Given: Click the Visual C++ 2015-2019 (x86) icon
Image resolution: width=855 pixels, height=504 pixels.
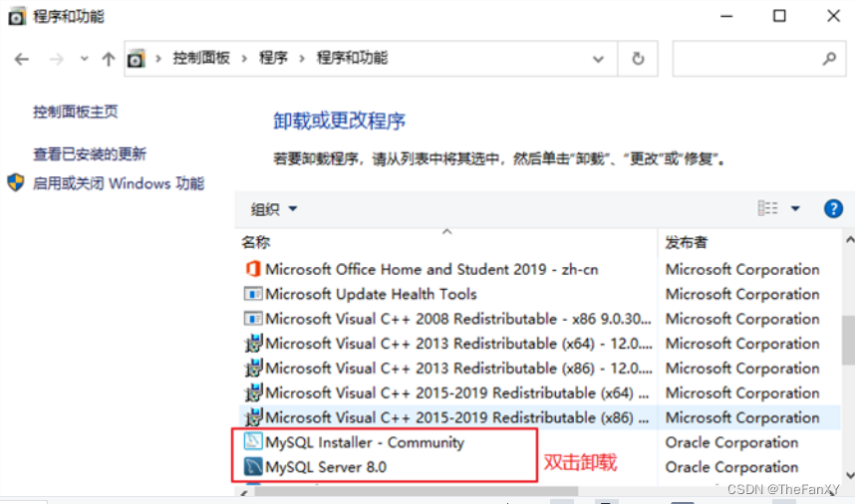Looking at the screenshot, I should tap(253, 417).
